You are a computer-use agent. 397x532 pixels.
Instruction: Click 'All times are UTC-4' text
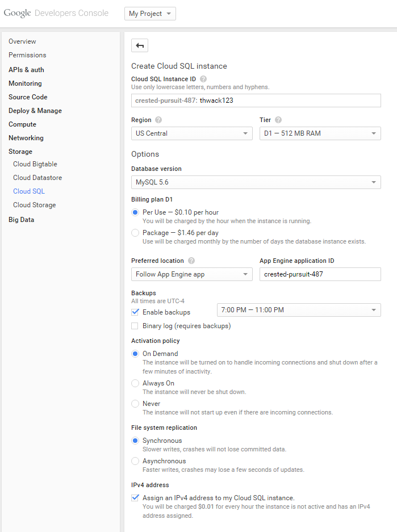[x=158, y=301]
